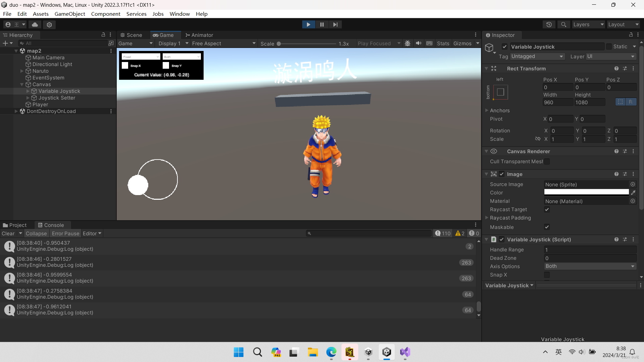This screenshot has height=362, width=644.
Task: Click the create (+) icon in Hierarchy
Action: click(x=5, y=43)
